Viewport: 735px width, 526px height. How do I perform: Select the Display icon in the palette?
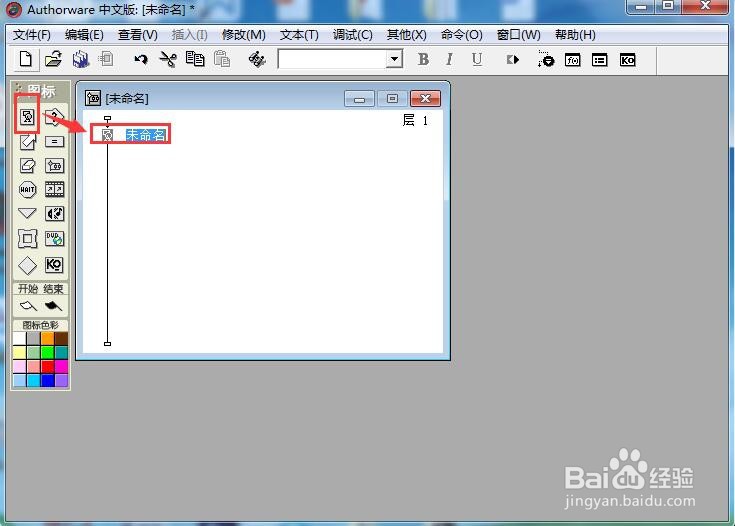point(27,116)
